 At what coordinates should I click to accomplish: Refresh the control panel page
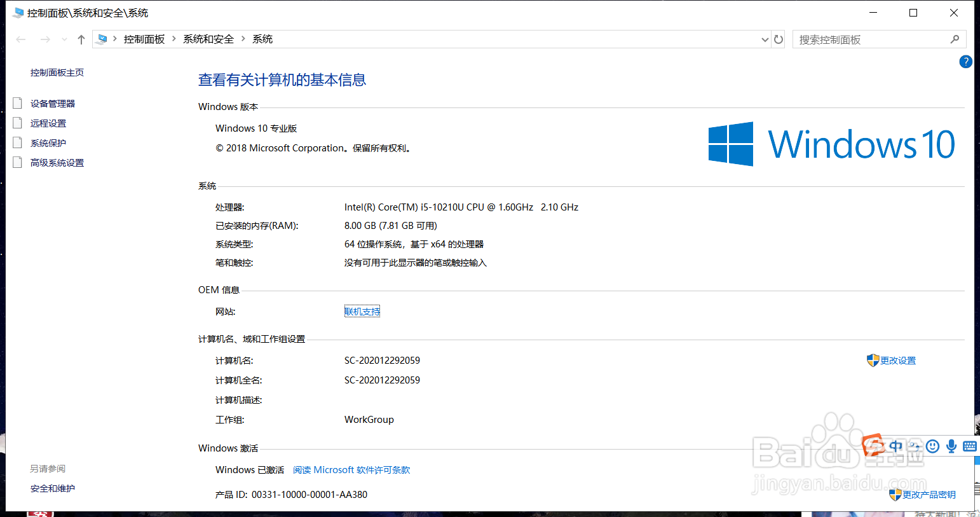[x=779, y=39]
